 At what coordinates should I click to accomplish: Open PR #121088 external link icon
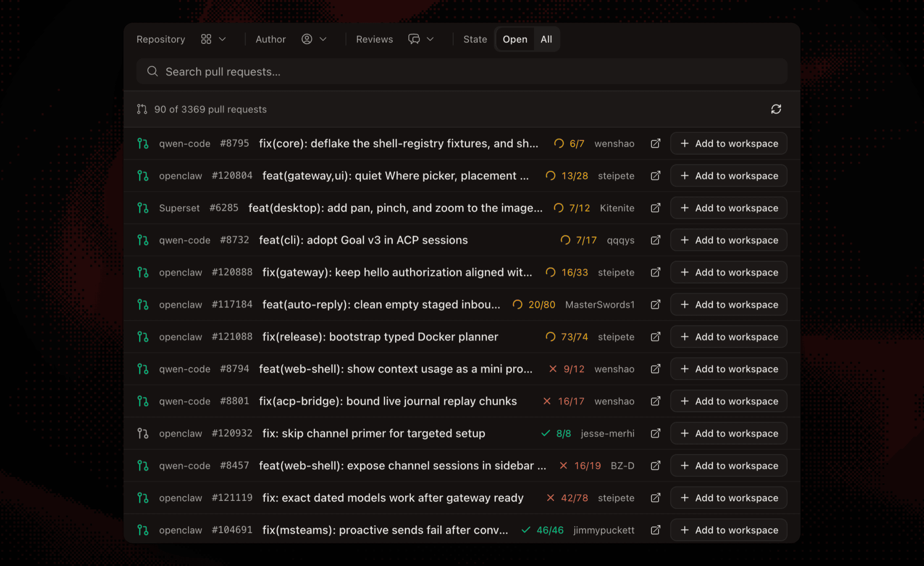coord(655,337)
